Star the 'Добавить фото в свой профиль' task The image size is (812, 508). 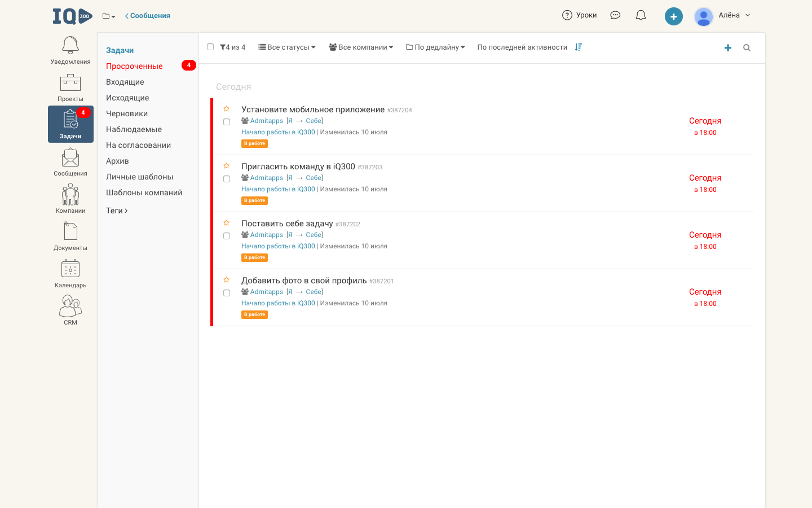tap(226, 280)
